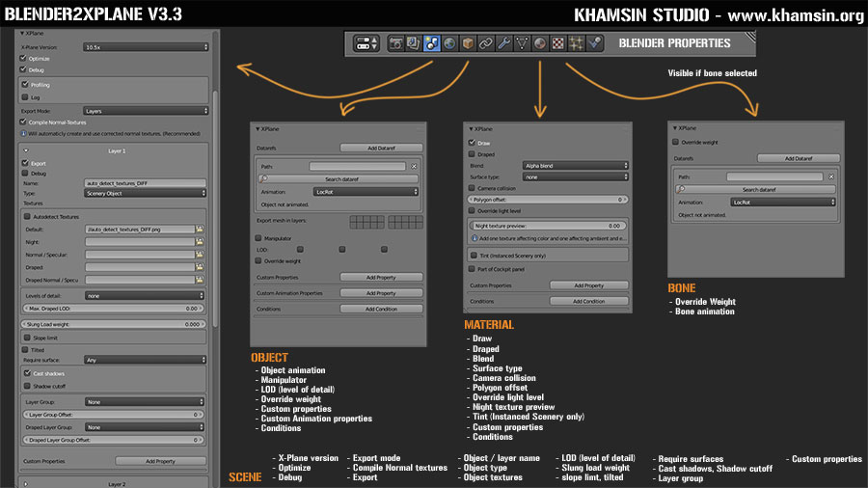
Task: Click info icon beside normal textures note
Action: pyautogui.click(x=24, y=133)
